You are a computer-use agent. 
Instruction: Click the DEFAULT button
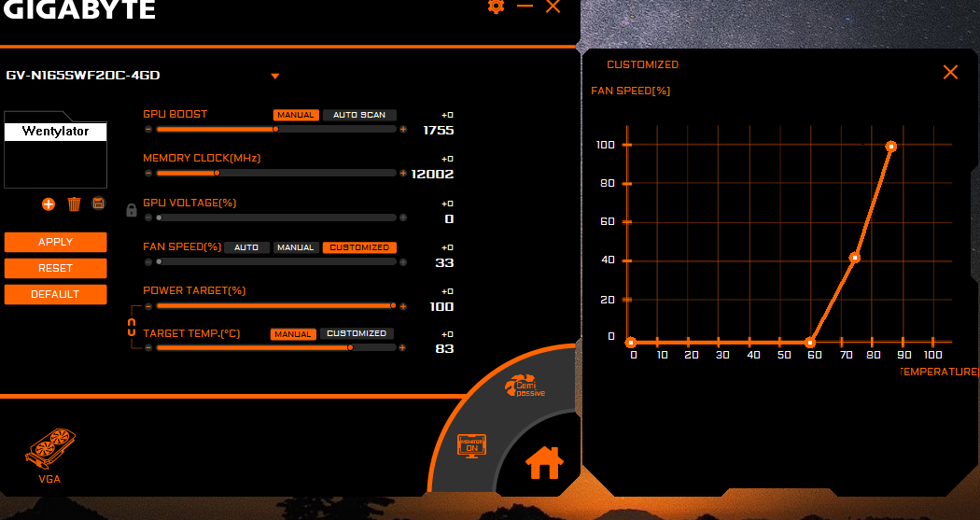pos(56,294)
